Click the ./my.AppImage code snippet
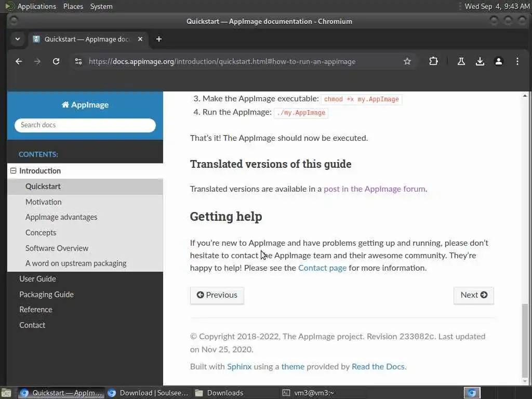532x399 pixels. [301, 113]
